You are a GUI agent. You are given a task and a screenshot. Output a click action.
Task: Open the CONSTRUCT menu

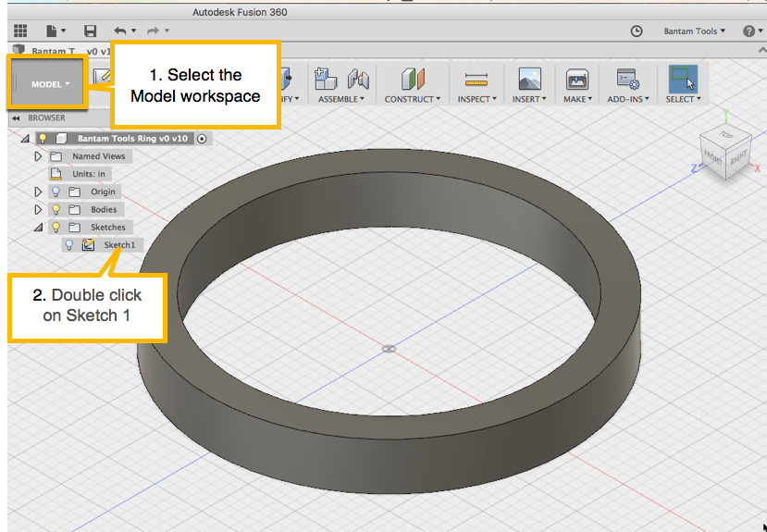(412, 99)
